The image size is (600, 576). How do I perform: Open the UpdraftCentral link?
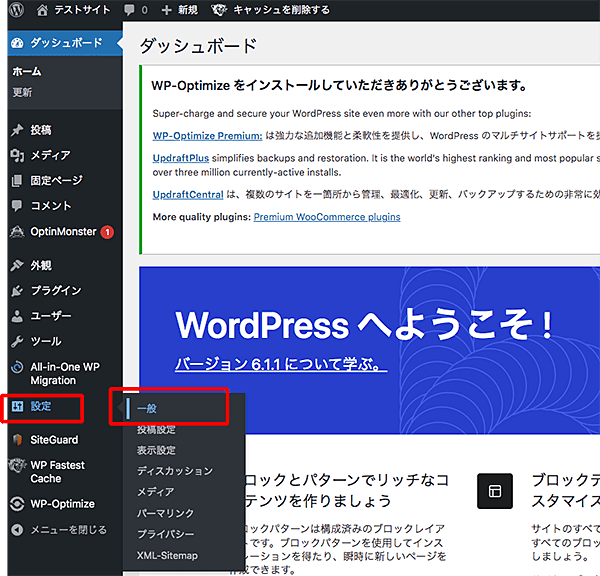point(188,195)
